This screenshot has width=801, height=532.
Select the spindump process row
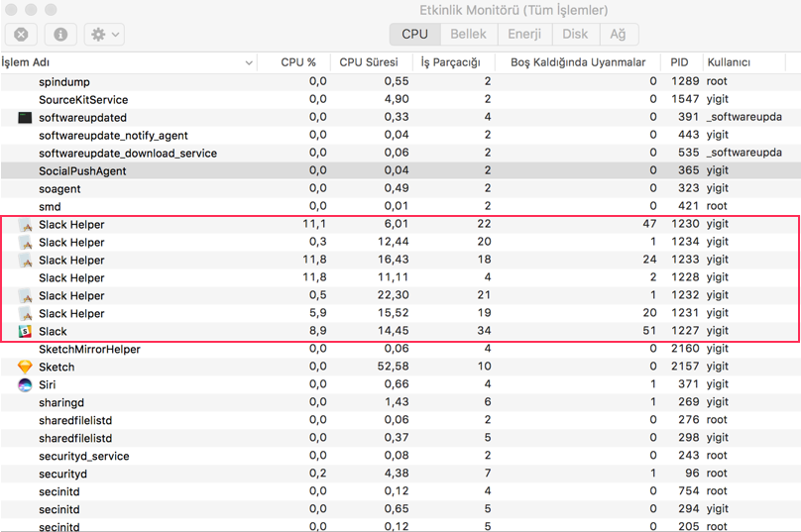(400, 81)
